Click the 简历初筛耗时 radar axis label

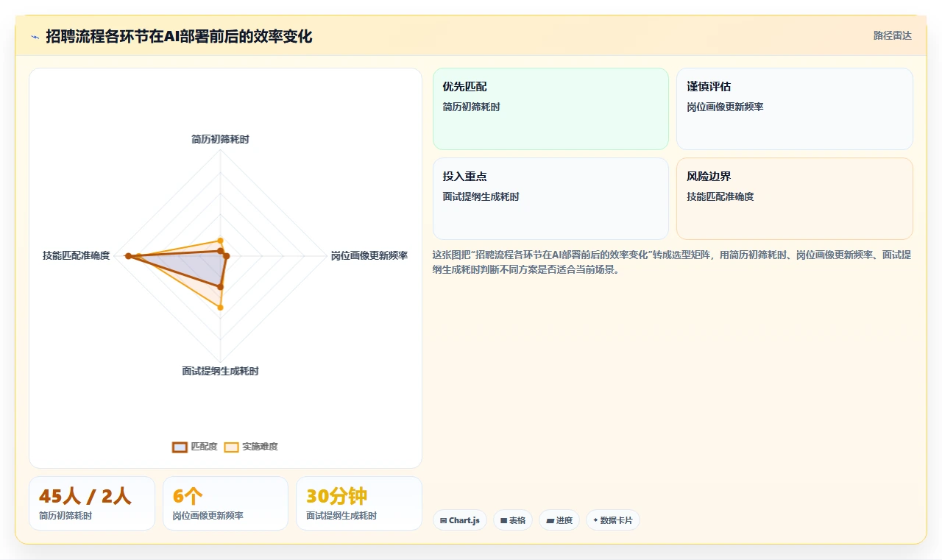tap(220, 139)
